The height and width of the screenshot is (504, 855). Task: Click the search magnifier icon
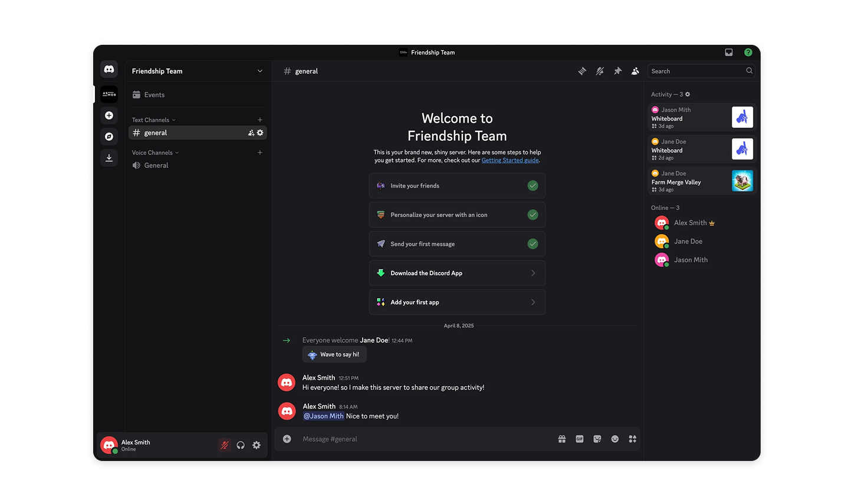click(x=749, y=71)
